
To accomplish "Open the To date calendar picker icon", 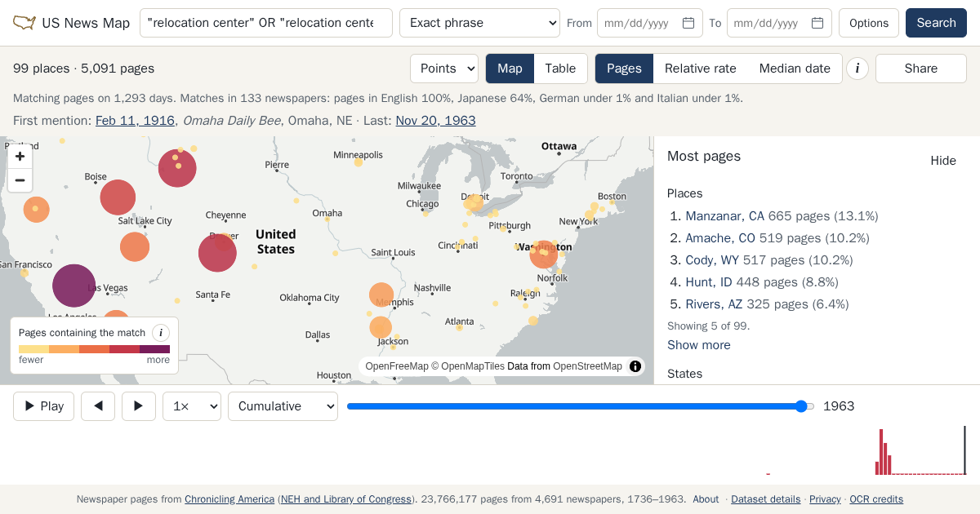I will 817,23.
